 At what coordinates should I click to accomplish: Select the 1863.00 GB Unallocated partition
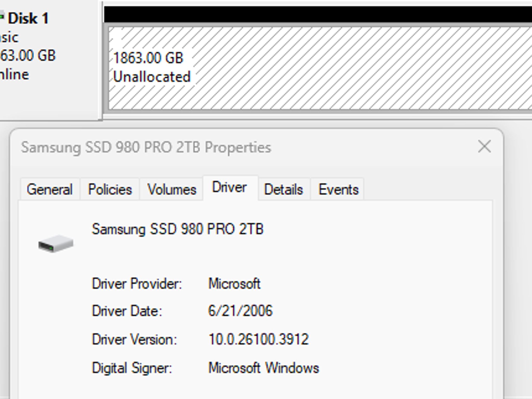[320, 68]
